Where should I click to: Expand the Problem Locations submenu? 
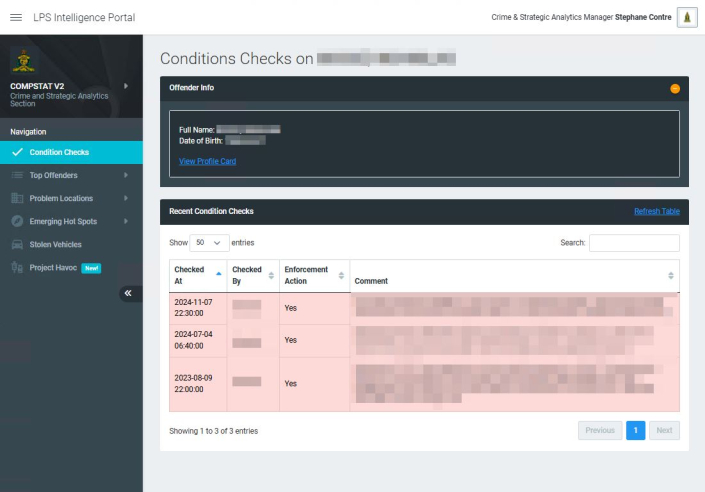pos(126,198)
